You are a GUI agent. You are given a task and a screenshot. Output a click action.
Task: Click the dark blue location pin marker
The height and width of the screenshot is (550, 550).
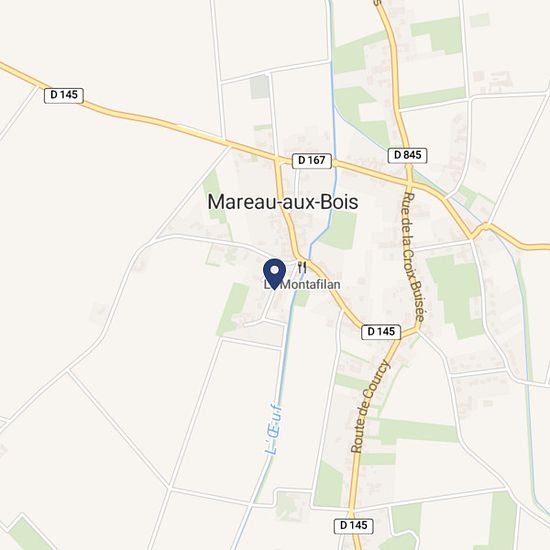tap(274, 274)
